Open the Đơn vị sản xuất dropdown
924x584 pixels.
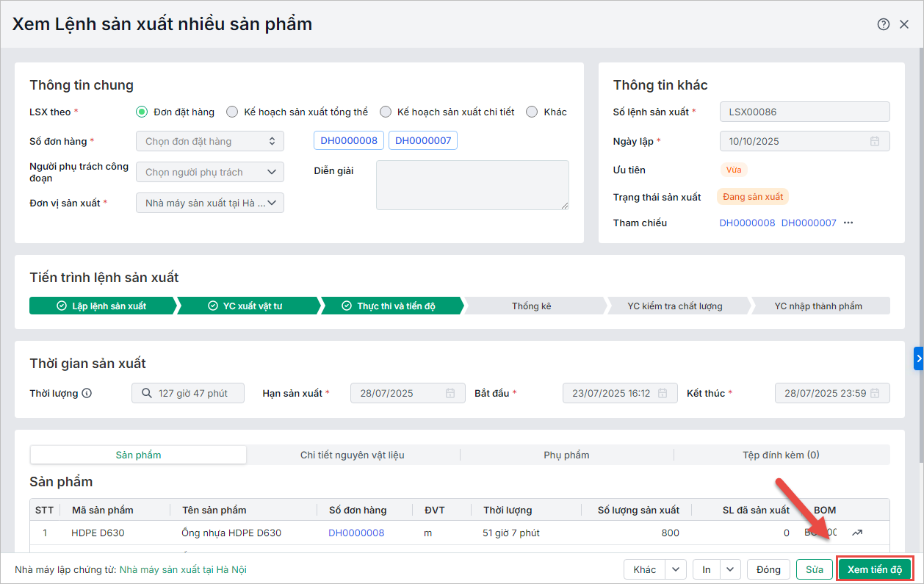pos(209,203)
